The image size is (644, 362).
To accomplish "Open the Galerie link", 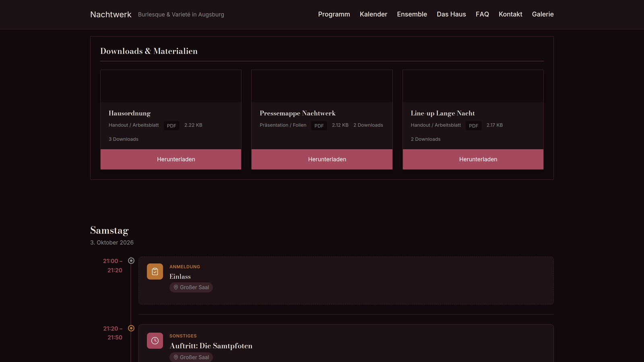I will 543,14.
